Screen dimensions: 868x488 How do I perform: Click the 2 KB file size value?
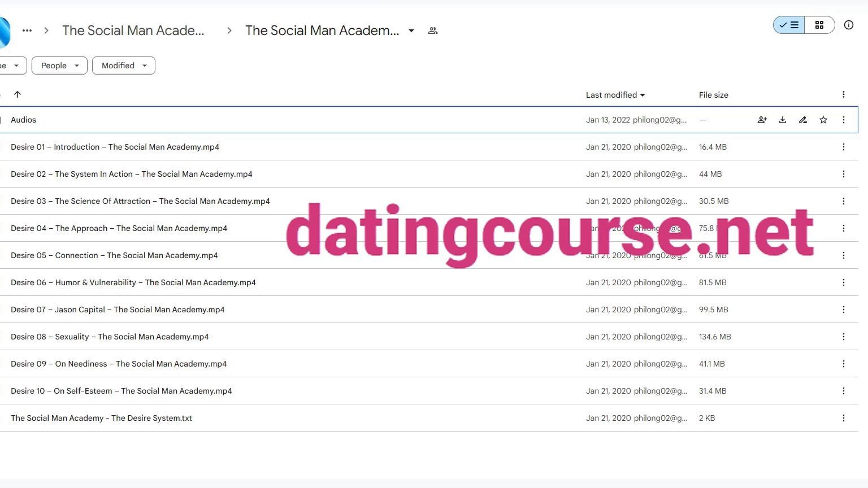pos(707,418)
